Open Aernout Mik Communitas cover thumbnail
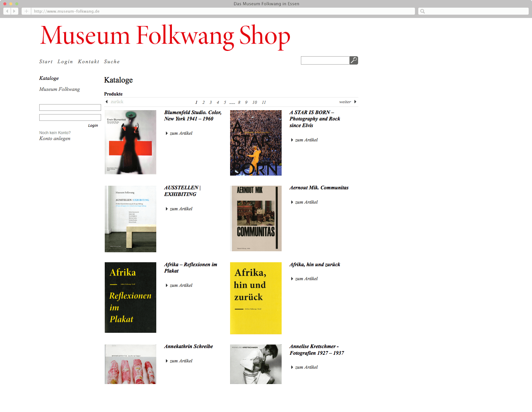This screenshot has width=532, height=412. pos(256,218)
